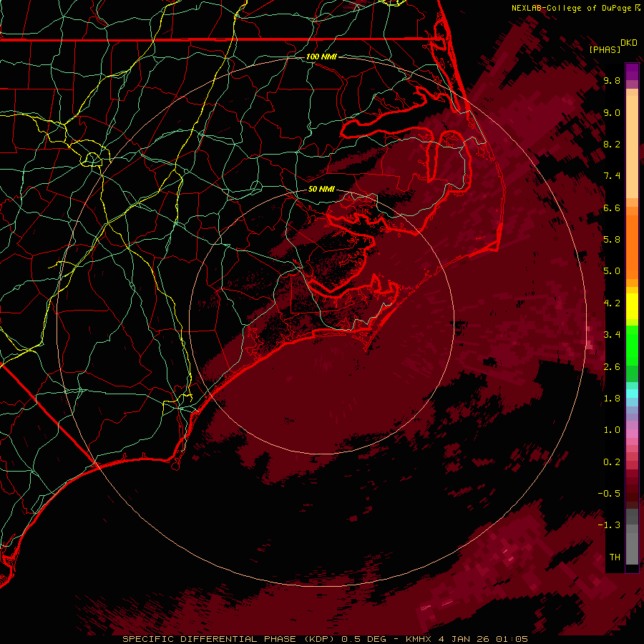The width and height of the screenshot is (644, 644).
Task: Click the KMHX station identifier
Action: tap(418, 639)
